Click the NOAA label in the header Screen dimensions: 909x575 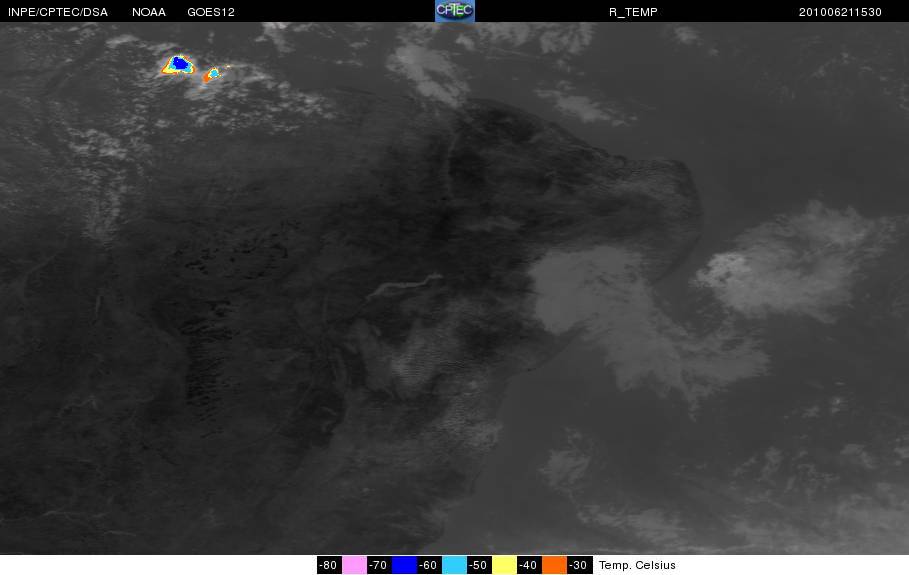pos(149,12)
